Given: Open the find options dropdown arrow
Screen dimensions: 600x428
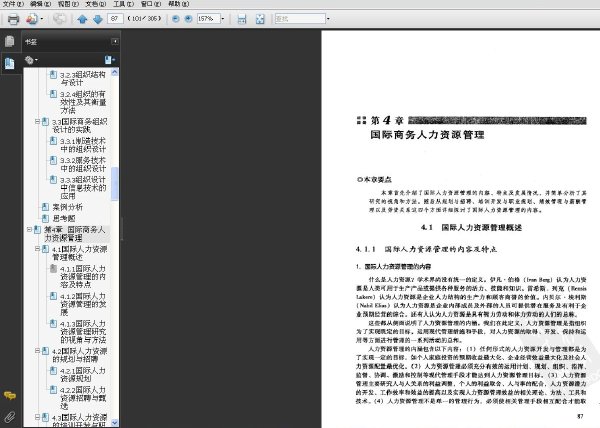Looking at the screenshot, I should click(x=328, y=18).
